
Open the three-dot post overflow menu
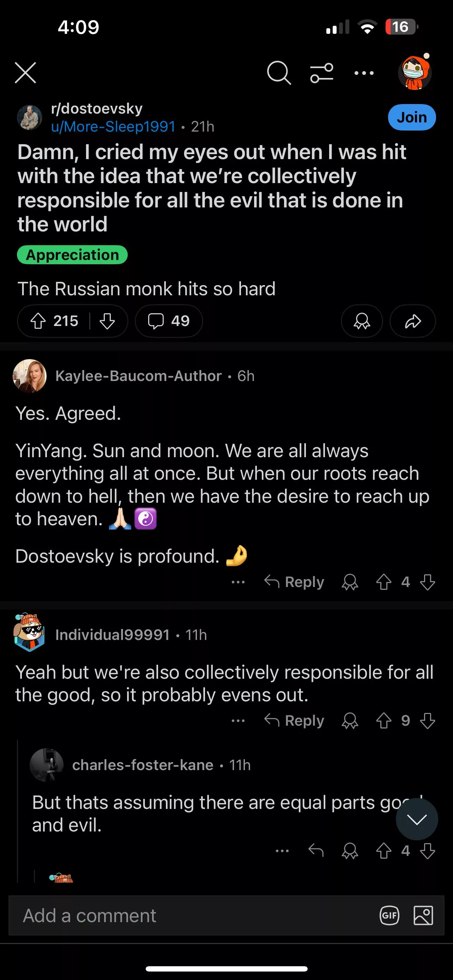coord(364,73)
